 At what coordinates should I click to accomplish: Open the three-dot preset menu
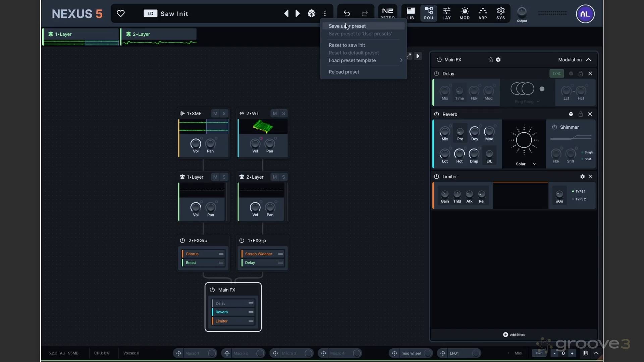[325, 13]
